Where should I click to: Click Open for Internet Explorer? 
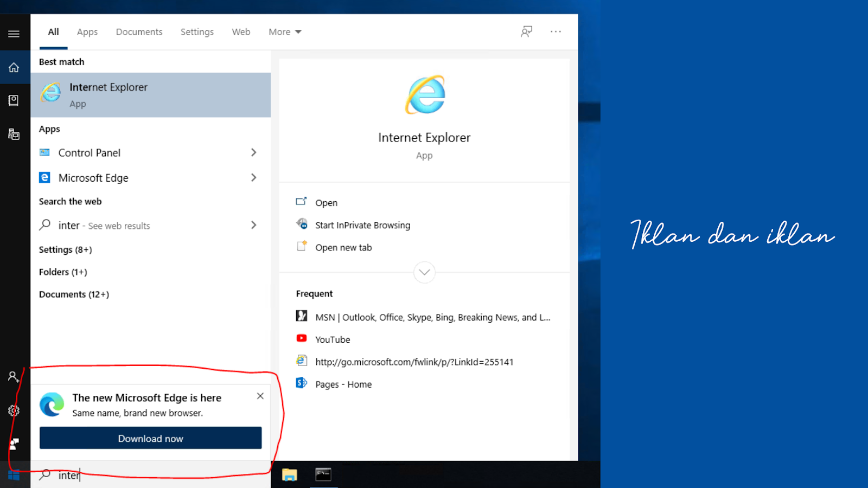coord(326,202)
